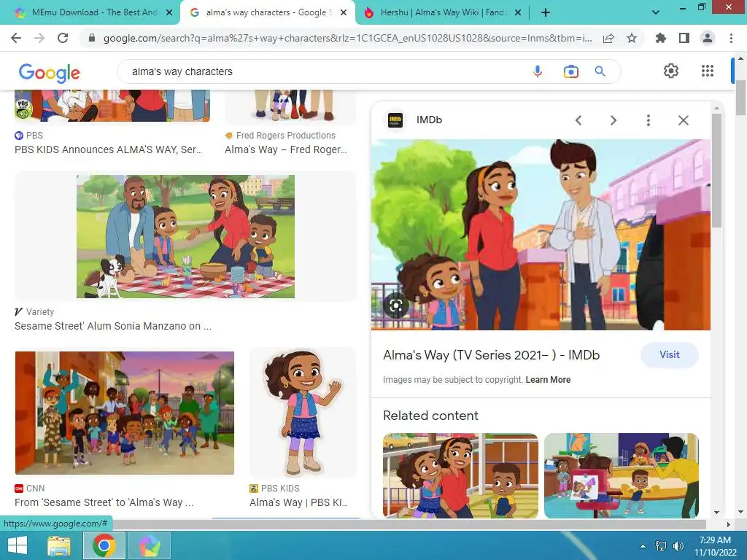Open the Learn More copyright link
The width and height of the screenshot is (747, 560).
tap(548, 380)
